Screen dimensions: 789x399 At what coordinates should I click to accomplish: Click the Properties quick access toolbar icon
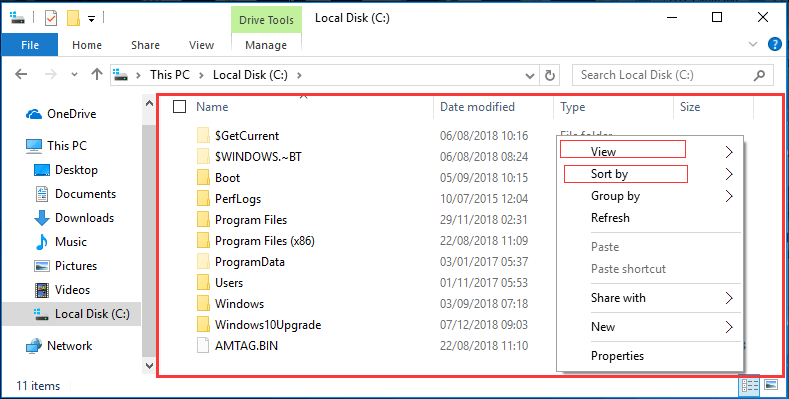tap(51, 19)
